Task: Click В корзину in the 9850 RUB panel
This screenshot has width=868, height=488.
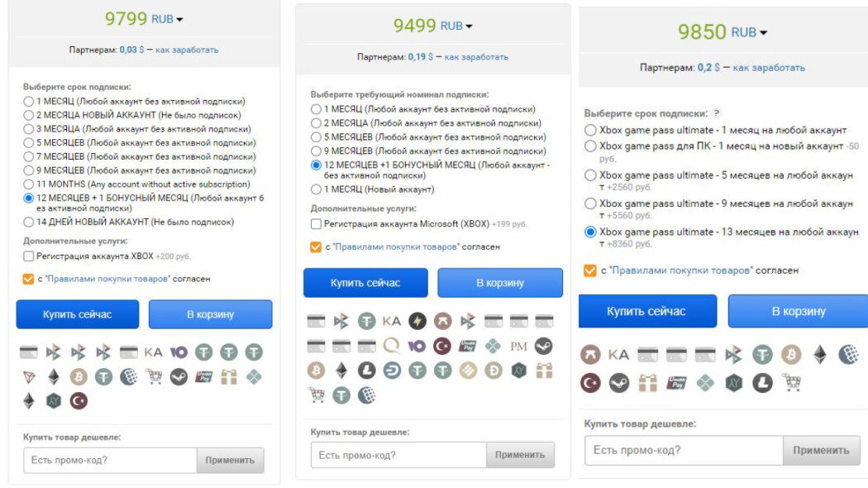Action: tap(799, 311)
